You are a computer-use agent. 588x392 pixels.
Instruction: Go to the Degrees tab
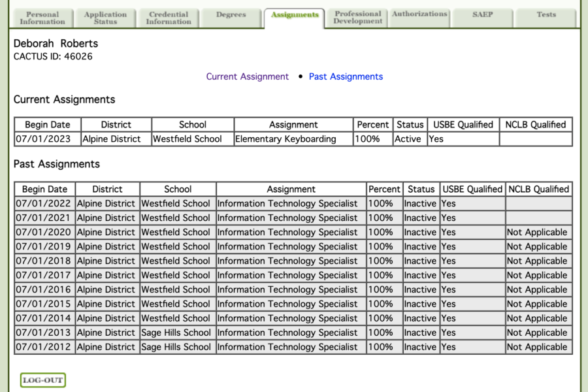coord(231,18)
